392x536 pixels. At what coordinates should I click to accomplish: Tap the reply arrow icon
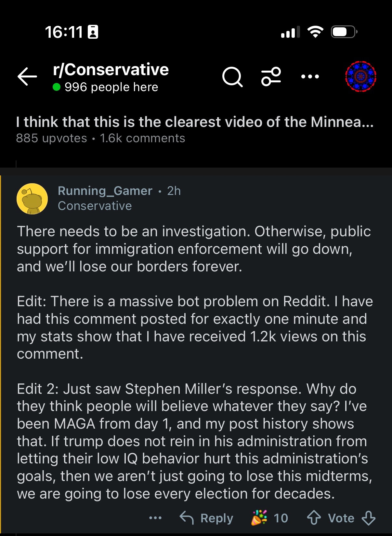pyautogui.click(x=187, y=518)
